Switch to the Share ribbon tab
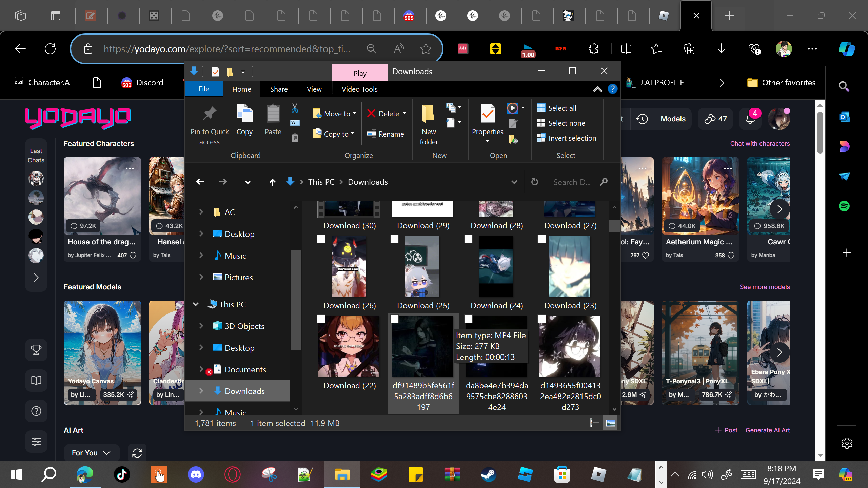This screenshot has height=488, width=868. [x=279, y=89]
